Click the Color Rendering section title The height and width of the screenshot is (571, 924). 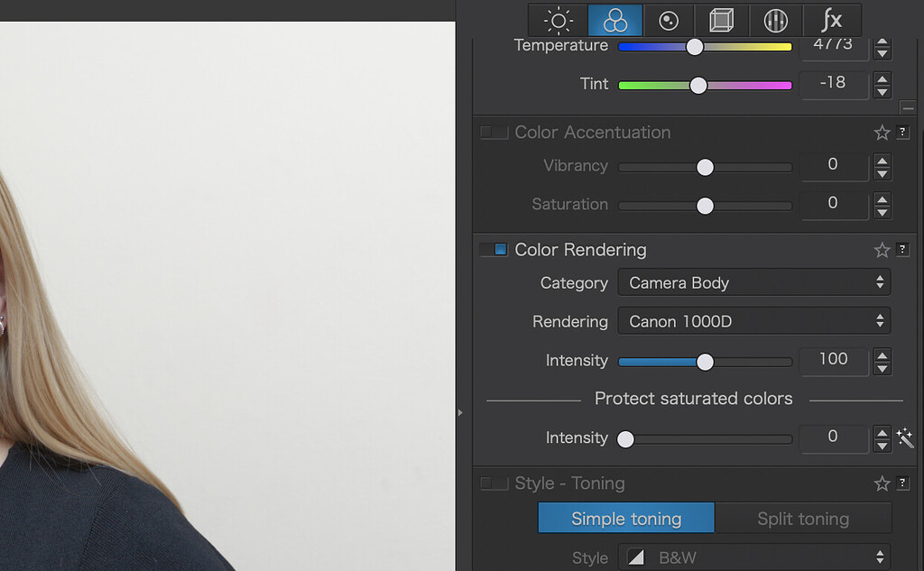580,250
